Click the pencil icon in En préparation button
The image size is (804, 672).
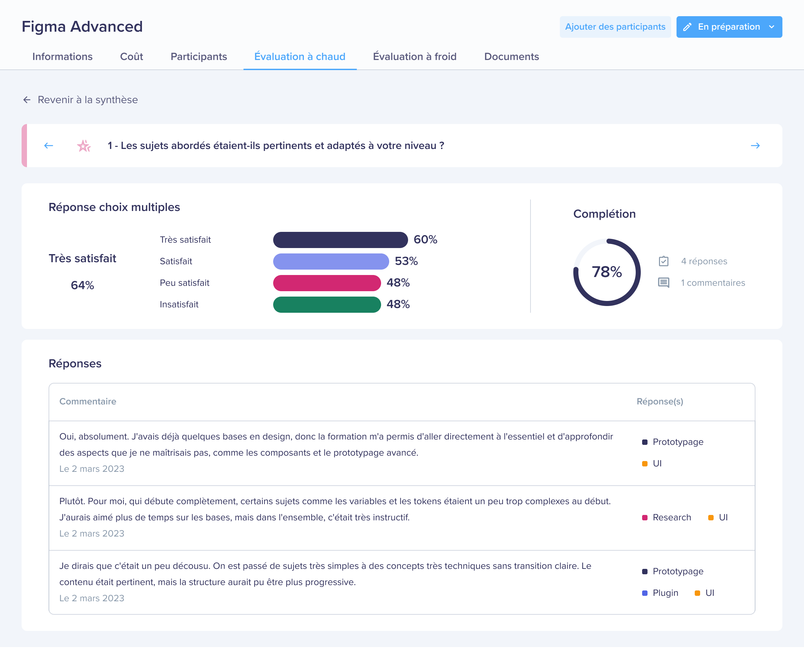coord(687,27)
